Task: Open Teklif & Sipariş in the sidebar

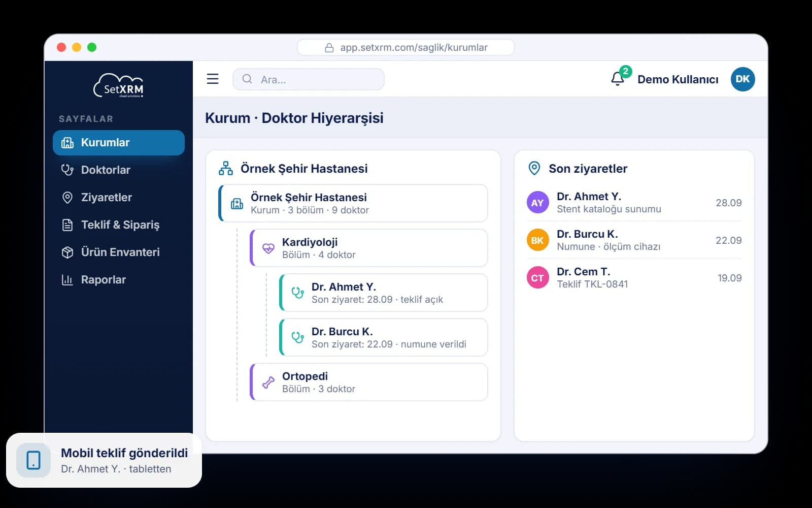Action: coord(119,225)
